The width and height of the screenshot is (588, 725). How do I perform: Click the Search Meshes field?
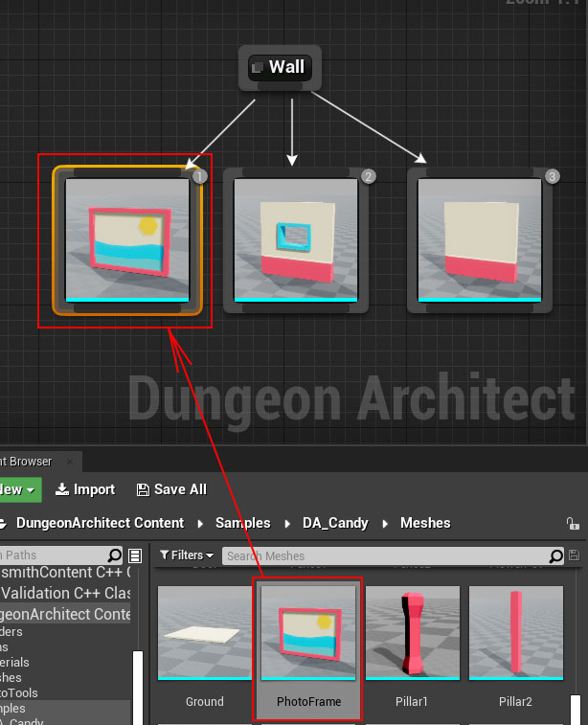point(393,555)
